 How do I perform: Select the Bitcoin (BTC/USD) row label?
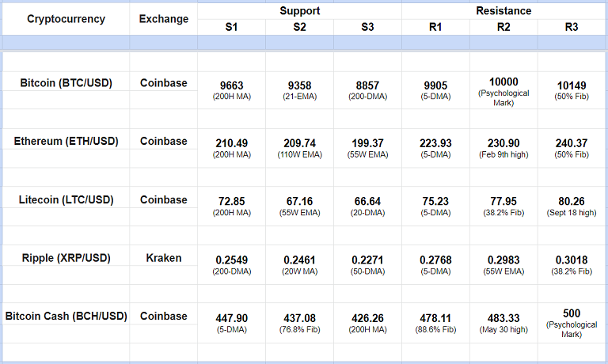[x=66, y=82]
